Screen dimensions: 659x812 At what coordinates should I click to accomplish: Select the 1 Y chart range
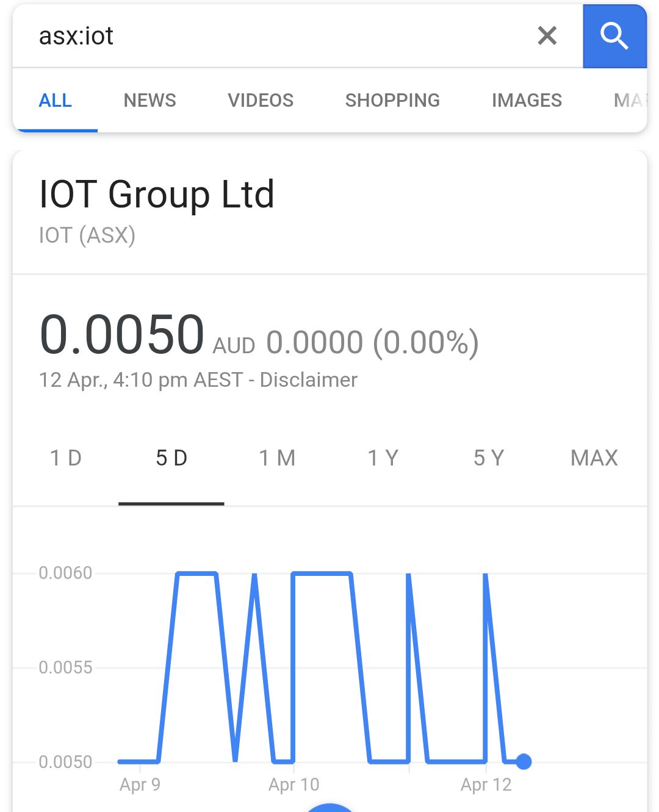tap(383, 458)
